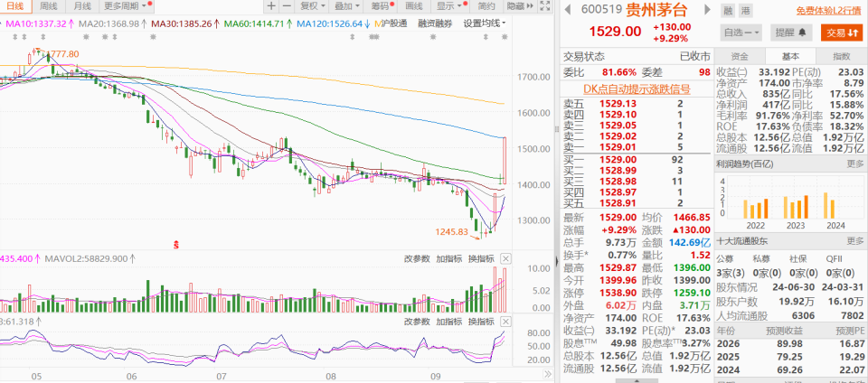This screenshot has height=383, width=868.
Task: Open 更多周期 period dropdown
Action: (x=127, y=6)
